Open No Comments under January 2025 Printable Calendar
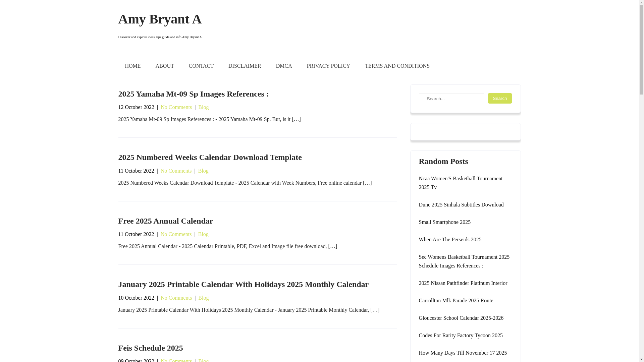 (x=176, y=298)
